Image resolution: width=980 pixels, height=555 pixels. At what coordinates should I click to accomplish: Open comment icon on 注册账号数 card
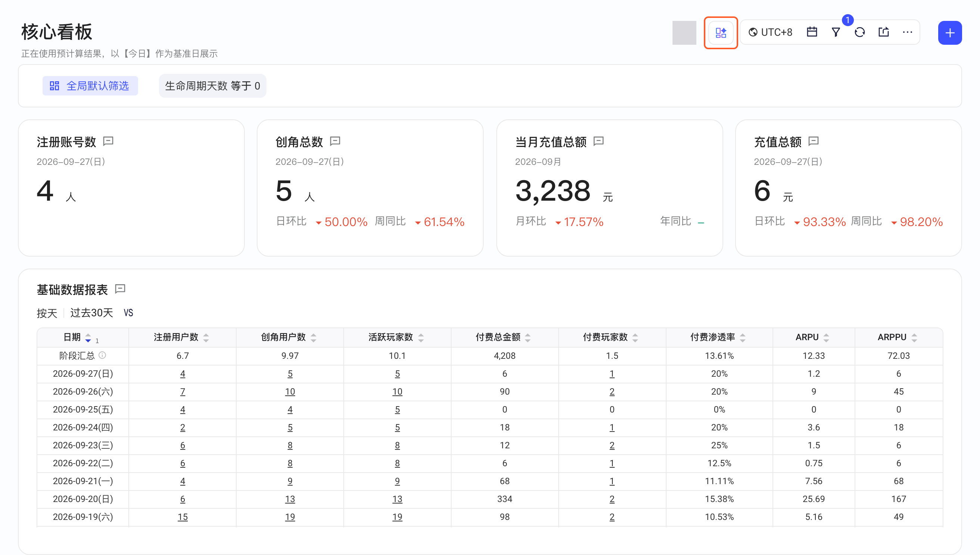[x=108, y=141]
